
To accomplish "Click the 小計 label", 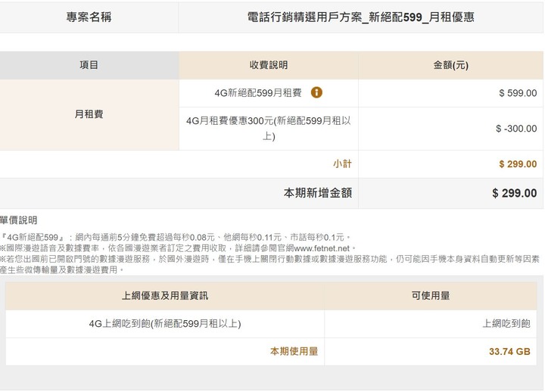I will coord(342,163).
